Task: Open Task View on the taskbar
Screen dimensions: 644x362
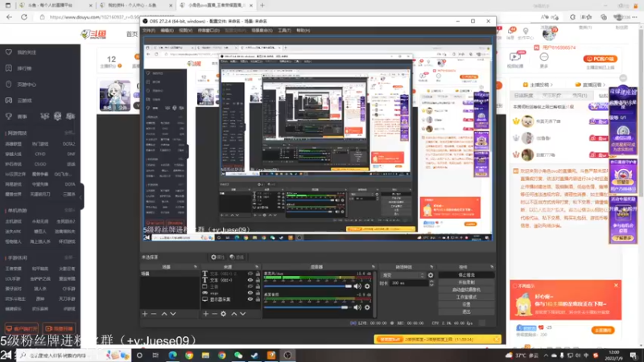Action: 155,355
